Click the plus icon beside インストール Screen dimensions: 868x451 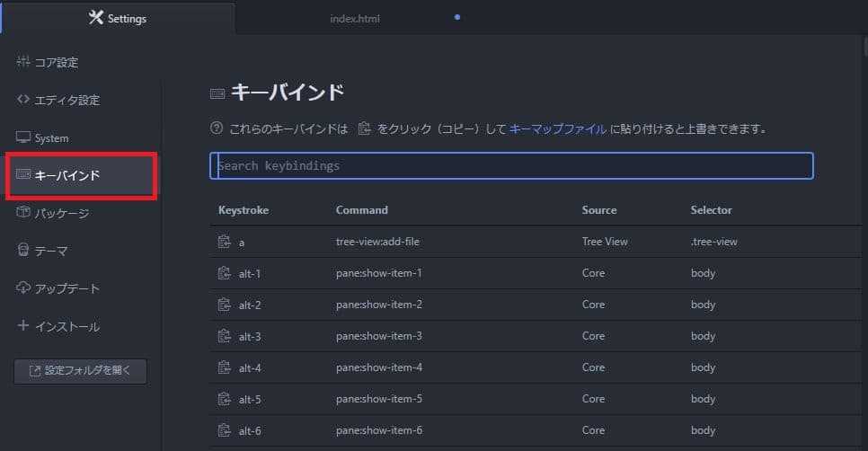click(23, 325)
